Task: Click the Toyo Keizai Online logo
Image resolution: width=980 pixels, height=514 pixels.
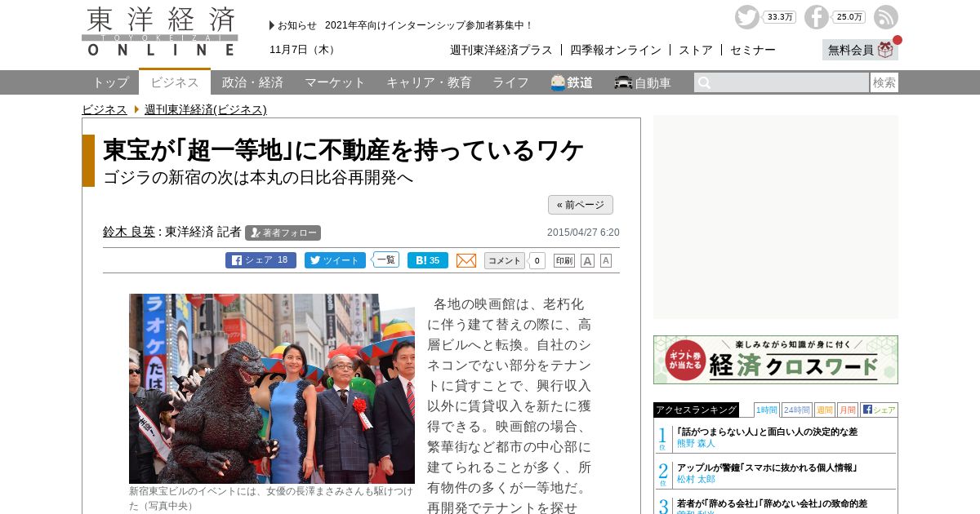Action: coord(160,31)
